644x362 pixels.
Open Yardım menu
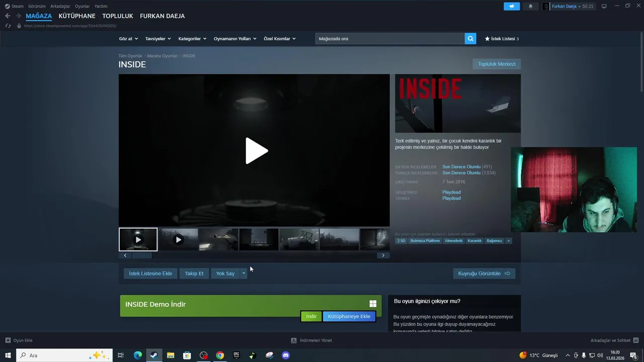click(x=101, y=6)
